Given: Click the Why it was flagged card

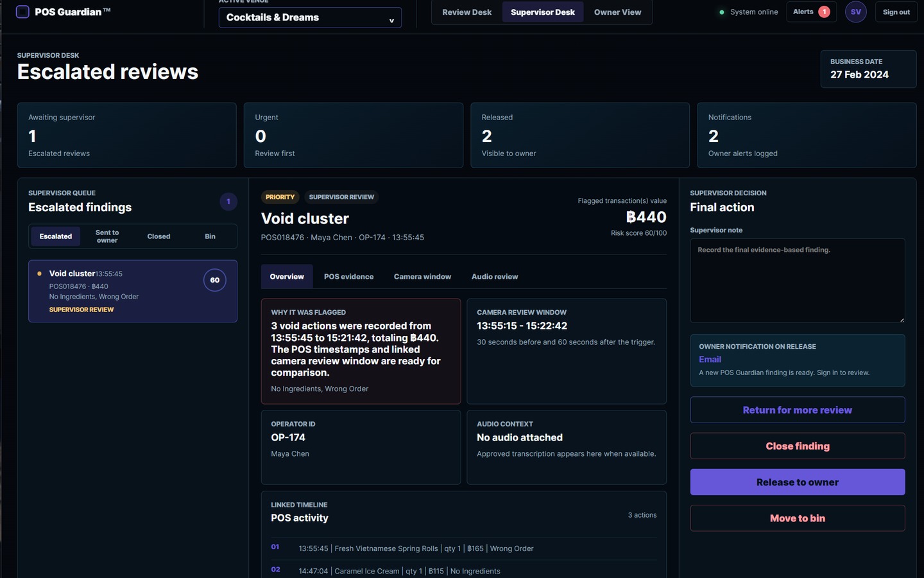Looking at the screenshot, I should [361, 351].
